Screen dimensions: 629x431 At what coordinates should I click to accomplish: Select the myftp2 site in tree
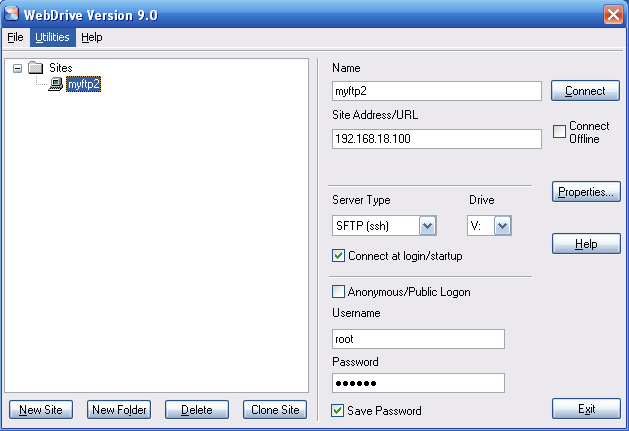click(x=84, y=85)
